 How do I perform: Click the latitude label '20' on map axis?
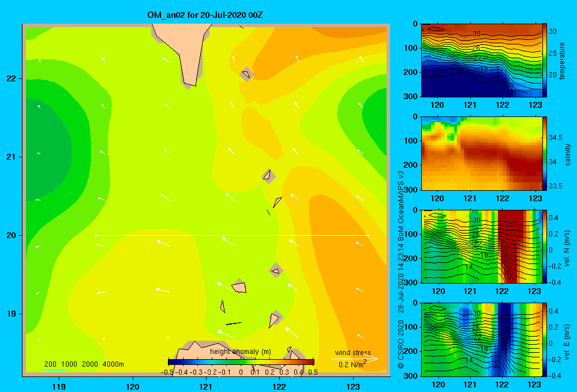[x=12, y=235]
